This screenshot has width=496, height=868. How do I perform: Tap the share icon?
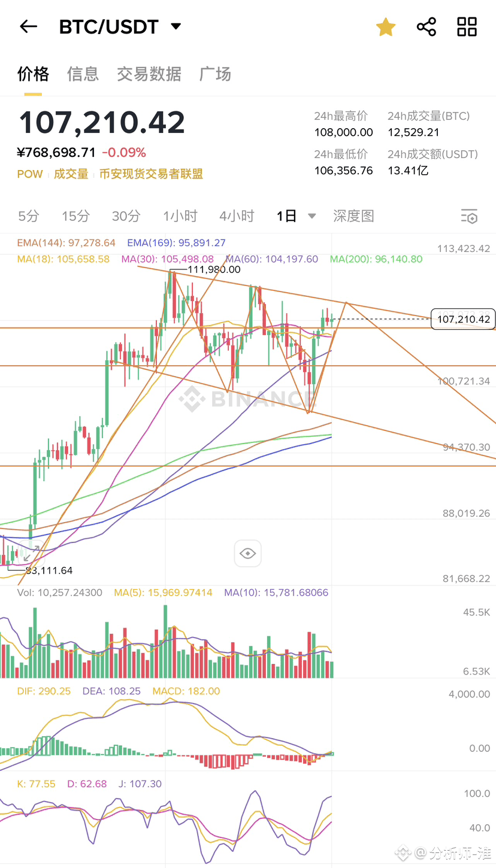(x=427, y=27)
